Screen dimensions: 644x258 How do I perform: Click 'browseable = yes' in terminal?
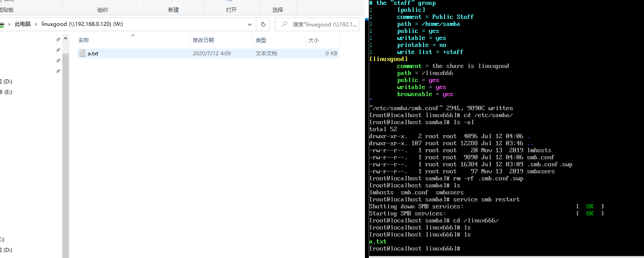425,94
